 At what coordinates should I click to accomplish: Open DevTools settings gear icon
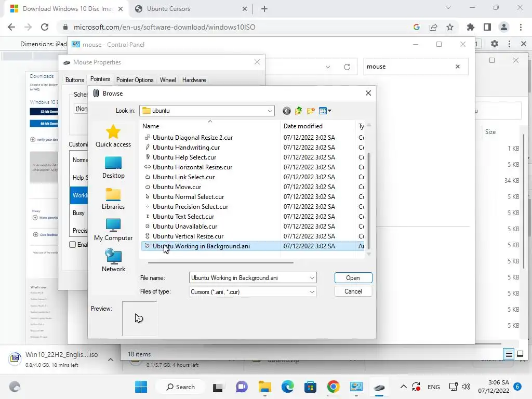[495, 44]
